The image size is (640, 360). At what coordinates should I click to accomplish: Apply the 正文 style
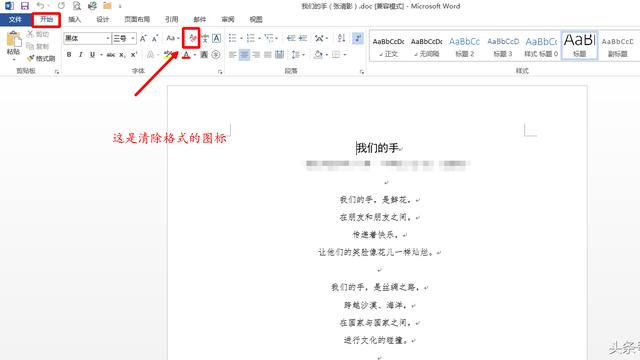coord(388,47)
